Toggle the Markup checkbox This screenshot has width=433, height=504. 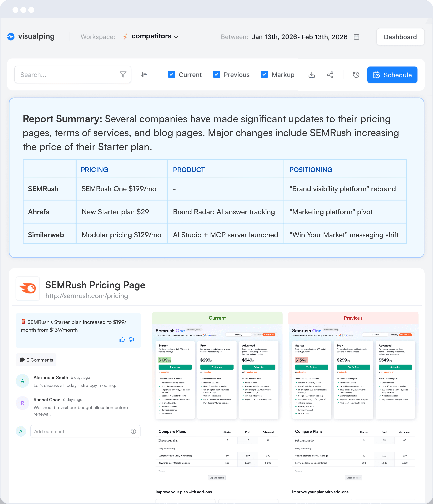click(264, 74)
